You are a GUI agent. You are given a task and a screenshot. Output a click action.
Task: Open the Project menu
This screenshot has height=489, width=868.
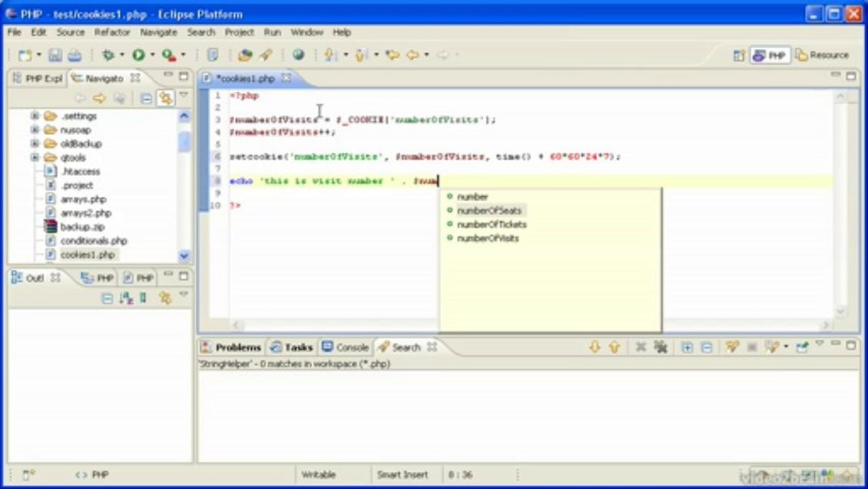coord(240,32)
